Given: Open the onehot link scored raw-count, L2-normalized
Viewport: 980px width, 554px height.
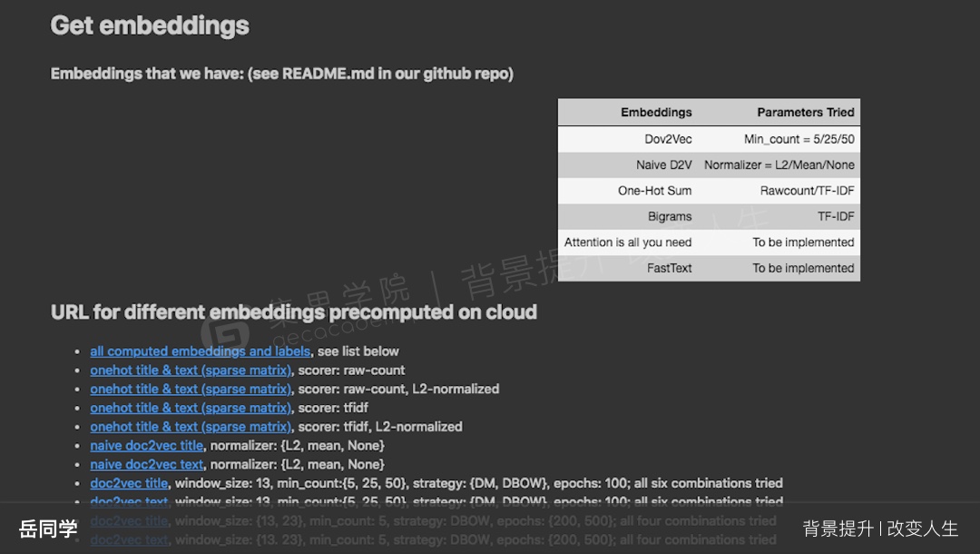Looking at the screenshot, I should pyautogui.click(x=191, y=389).
